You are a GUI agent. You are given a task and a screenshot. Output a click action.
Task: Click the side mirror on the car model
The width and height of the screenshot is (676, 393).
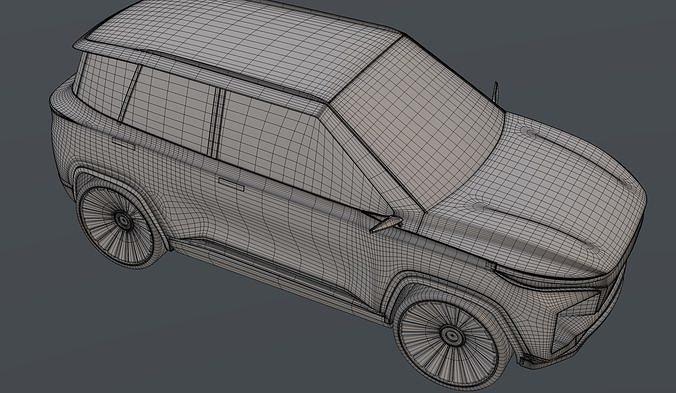385,223
